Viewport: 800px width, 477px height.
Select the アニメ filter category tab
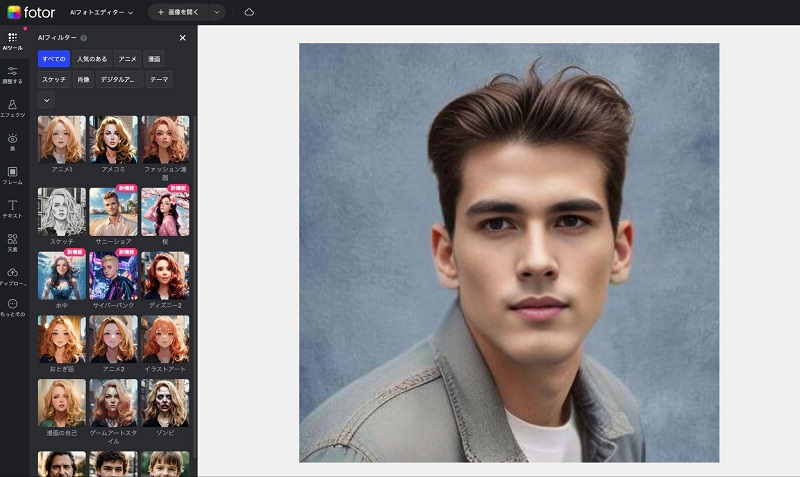[x=126, y=59]
